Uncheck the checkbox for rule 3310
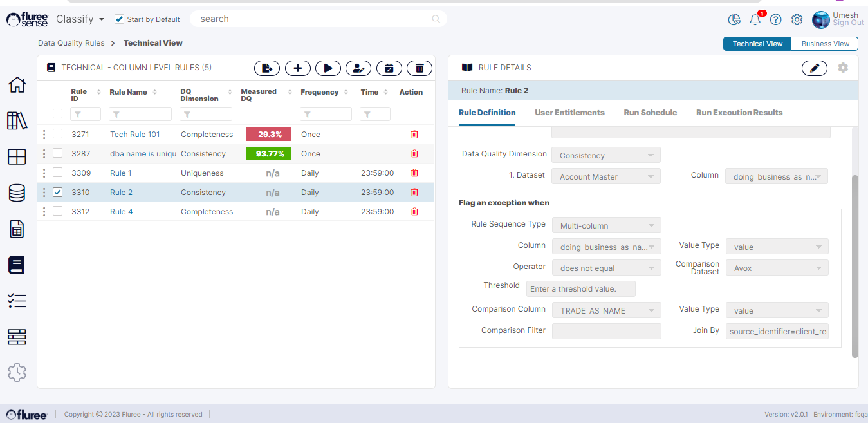This screenshot has height=423, width=868. (58, 192)
